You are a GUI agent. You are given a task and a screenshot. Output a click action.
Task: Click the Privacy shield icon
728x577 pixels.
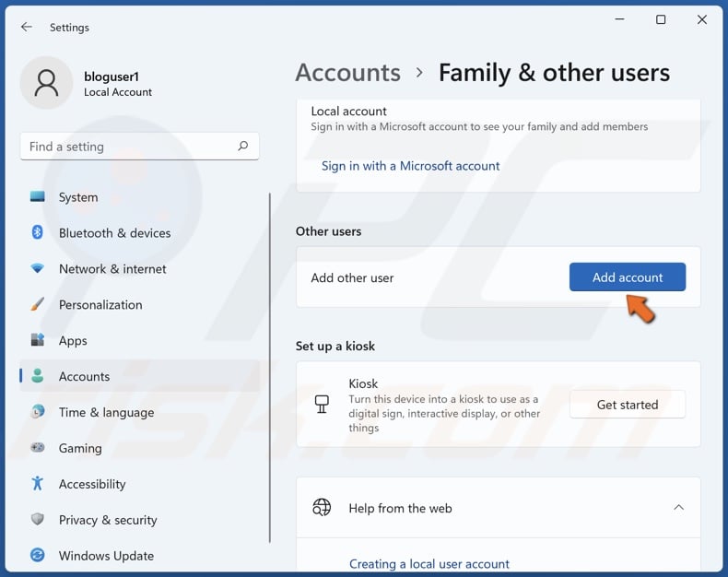(38, 519)
